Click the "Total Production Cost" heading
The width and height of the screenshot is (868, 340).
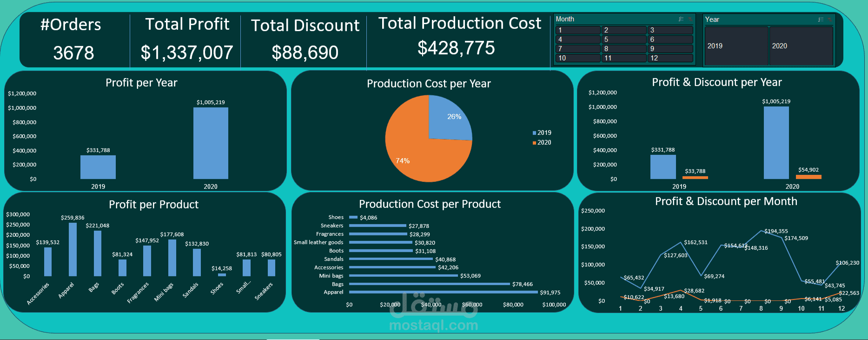point(460,23)
